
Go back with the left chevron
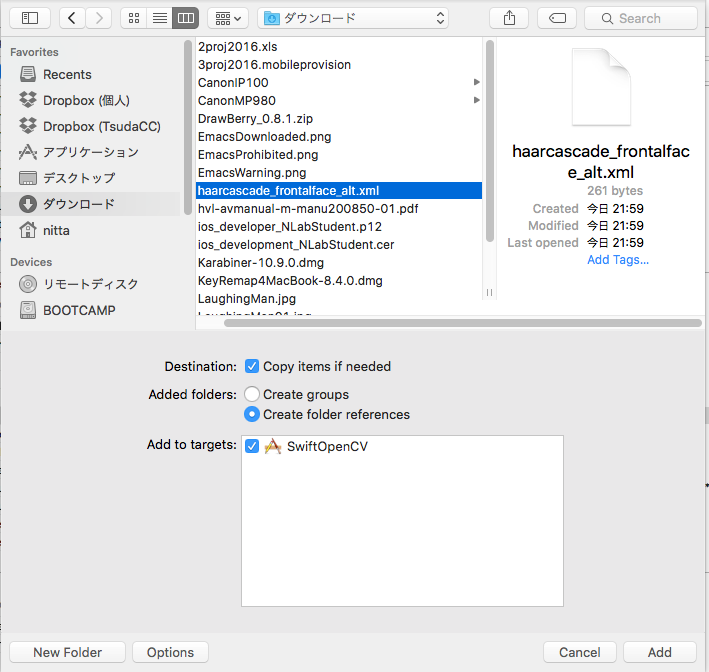(73, 18)
